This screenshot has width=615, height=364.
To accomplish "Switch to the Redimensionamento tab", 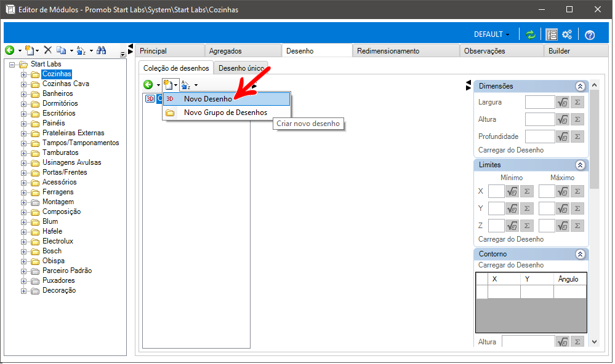I will [406, 51].
